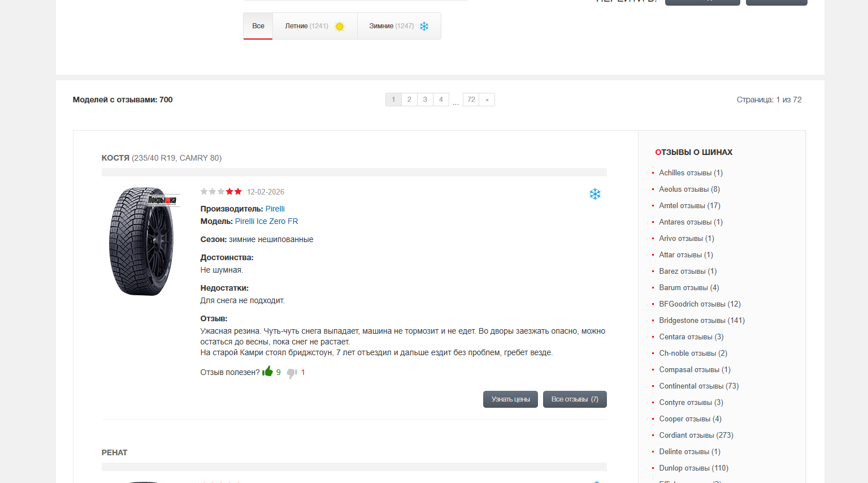Click the 'Моделей с отзывами: 700' text
Image resolution: width=868 pixels, height=483 pixels.
click(x=123, y=100)
